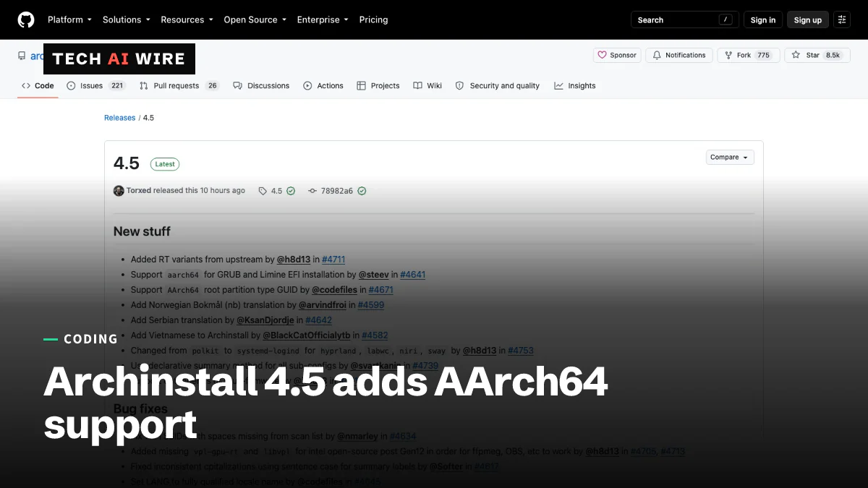Click the New stuff heading
Viewport: 868px width, 488px height.
pos(142,231)
